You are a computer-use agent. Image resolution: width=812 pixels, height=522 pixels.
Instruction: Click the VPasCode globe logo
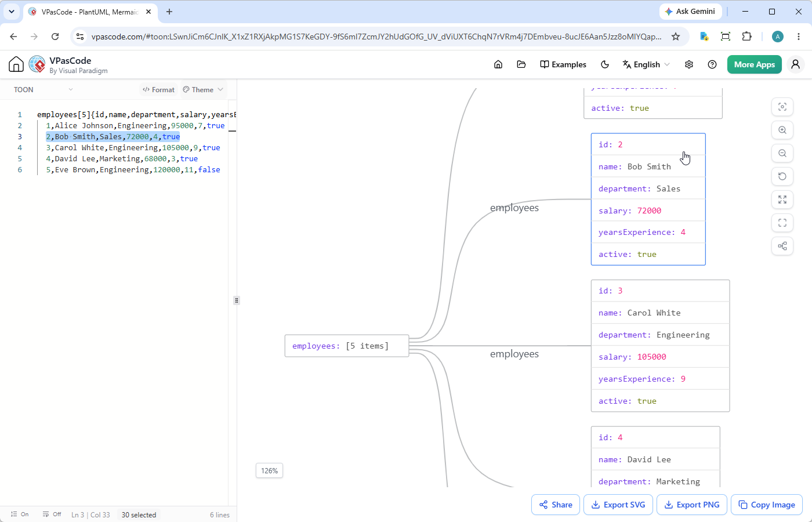pos(37,64)
